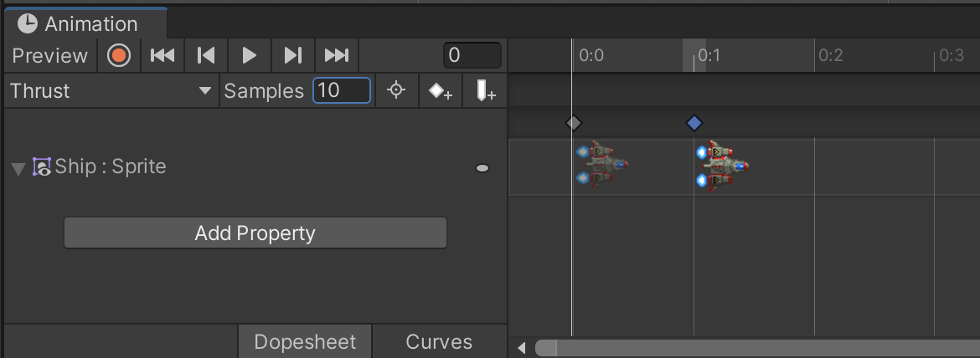Click the horizontal timeline scrollbar
This screenshot has width=980, height=358.
[x=754, y=347]
